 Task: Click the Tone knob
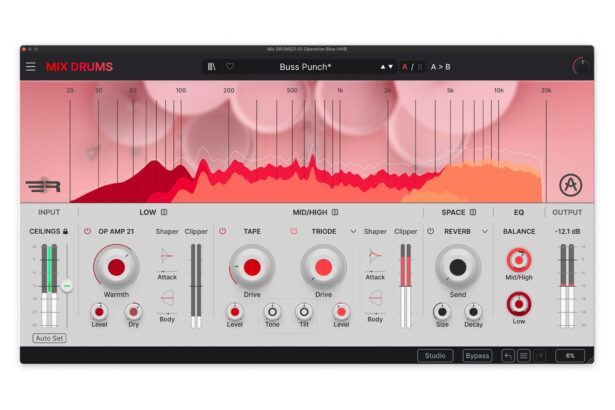pos(272,312)
